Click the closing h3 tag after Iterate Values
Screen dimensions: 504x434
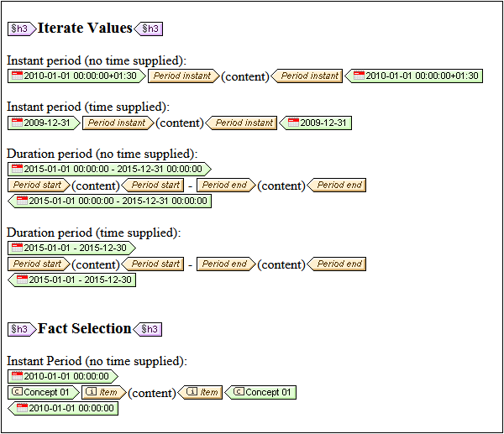click(149, 29)
